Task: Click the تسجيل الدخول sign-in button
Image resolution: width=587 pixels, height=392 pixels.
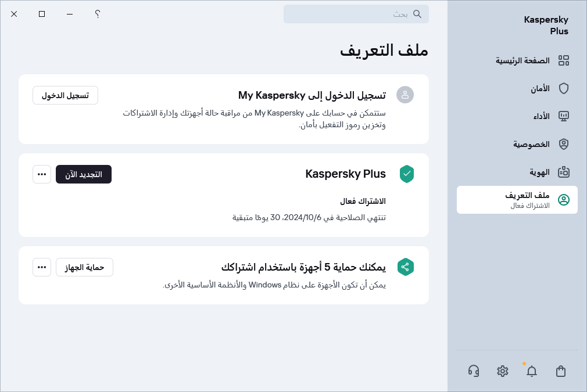Action: click(65, 95)
